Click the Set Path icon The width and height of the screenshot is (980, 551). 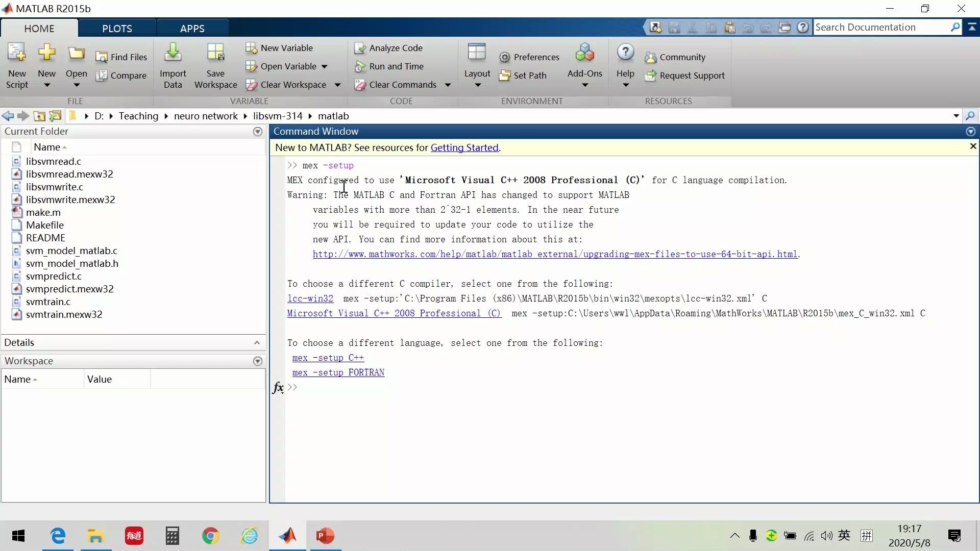click(x=505, y=76)
